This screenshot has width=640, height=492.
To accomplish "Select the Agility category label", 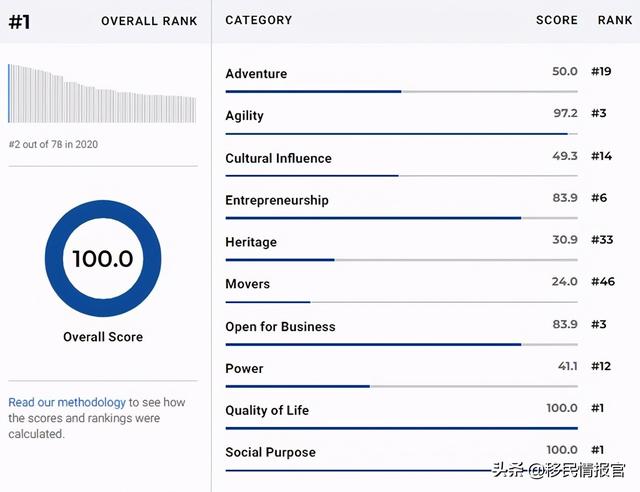I will click(244, 116).
